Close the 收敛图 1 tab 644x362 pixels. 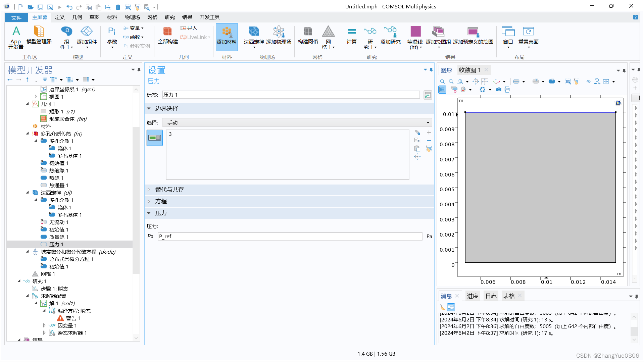(486, 70)
